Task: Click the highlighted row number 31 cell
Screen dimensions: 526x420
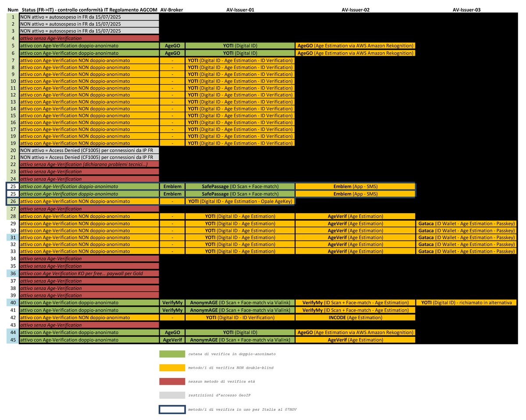Action: [x=13, y=237]
